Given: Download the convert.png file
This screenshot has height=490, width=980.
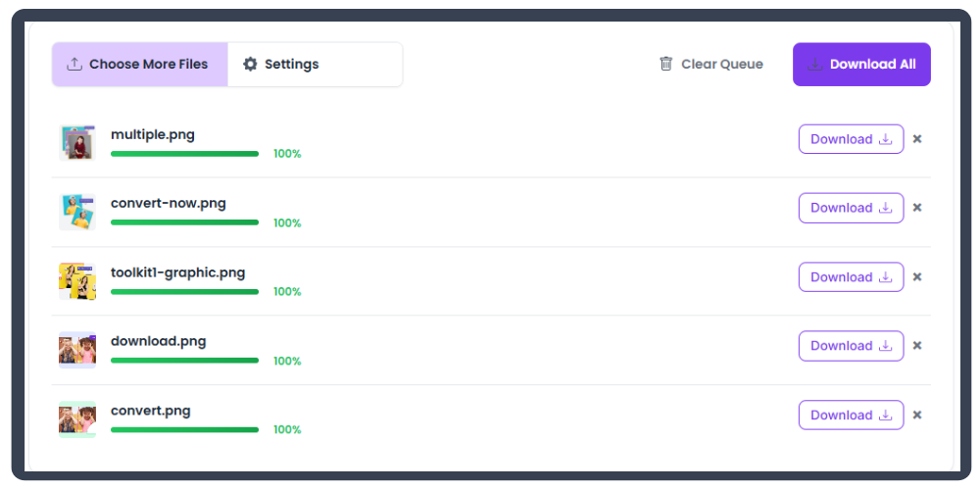Looking at the screenshot, I should click(x=851, y=416).
